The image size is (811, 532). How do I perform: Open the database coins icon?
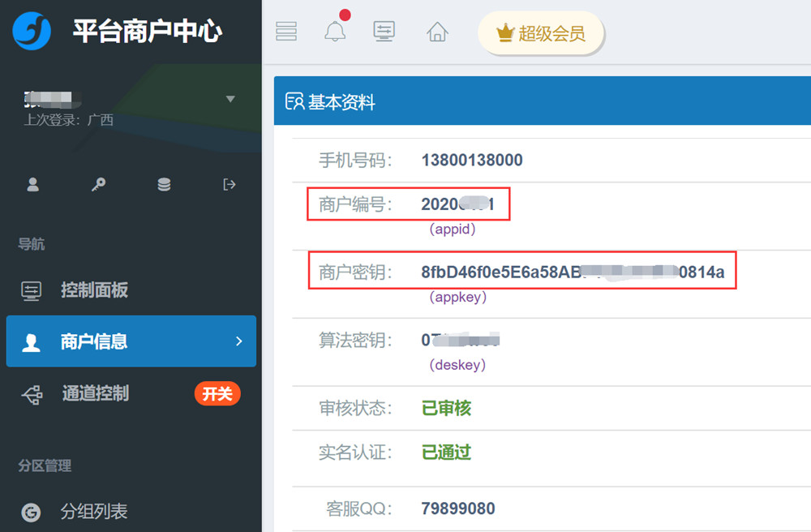tap(164, 185)
